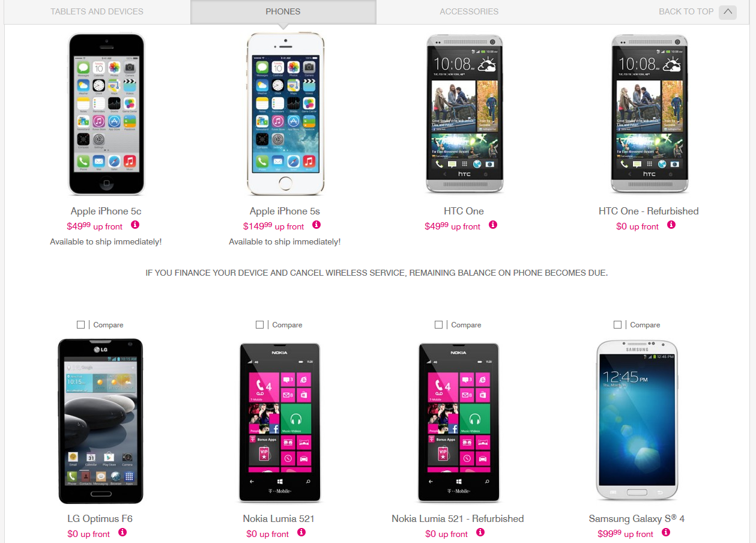Show pricing info for Lumia 521 - Refurbished
The width and height of the screenshot is (756, 543).
(480, 532)
